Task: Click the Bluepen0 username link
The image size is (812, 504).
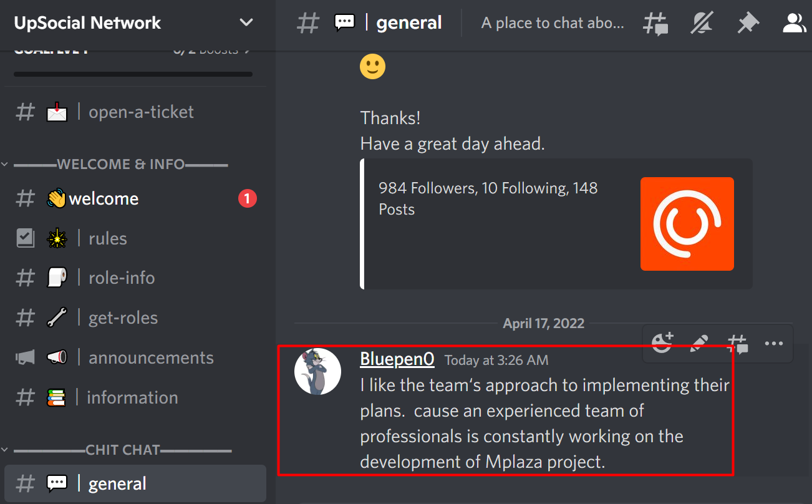Action: click(397, 359)
